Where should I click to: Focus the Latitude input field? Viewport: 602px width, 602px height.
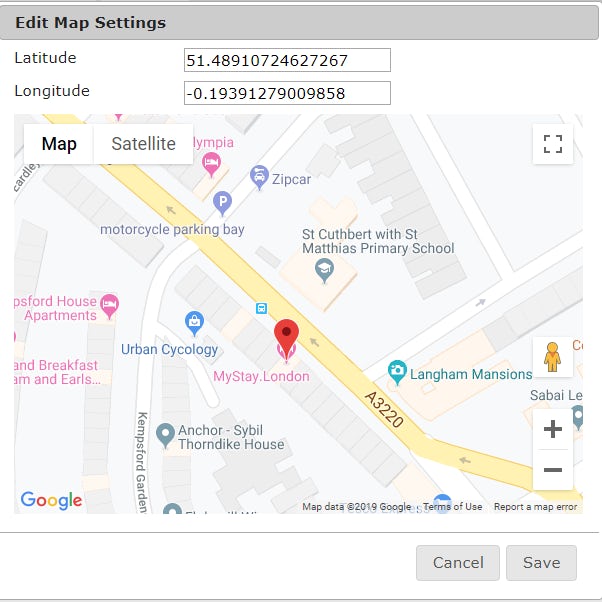pyautogui.click(x=287, y=60)
